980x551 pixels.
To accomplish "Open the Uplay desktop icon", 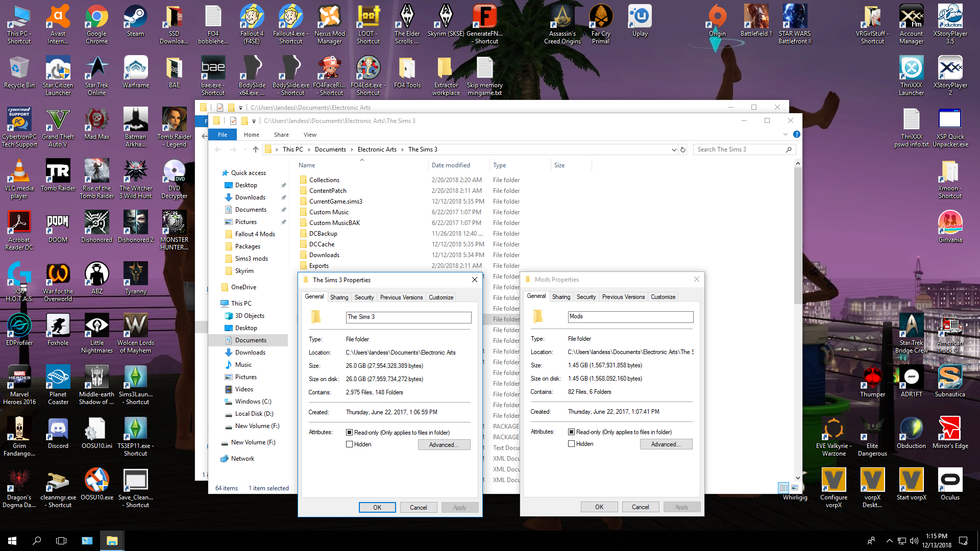I will [x=640, y=21].
